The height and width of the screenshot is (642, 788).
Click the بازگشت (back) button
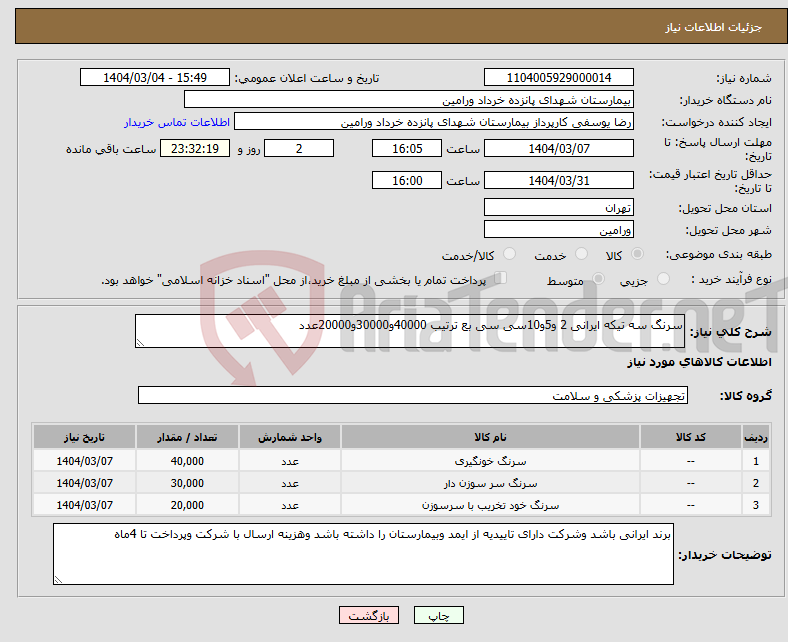click(368, 615)
